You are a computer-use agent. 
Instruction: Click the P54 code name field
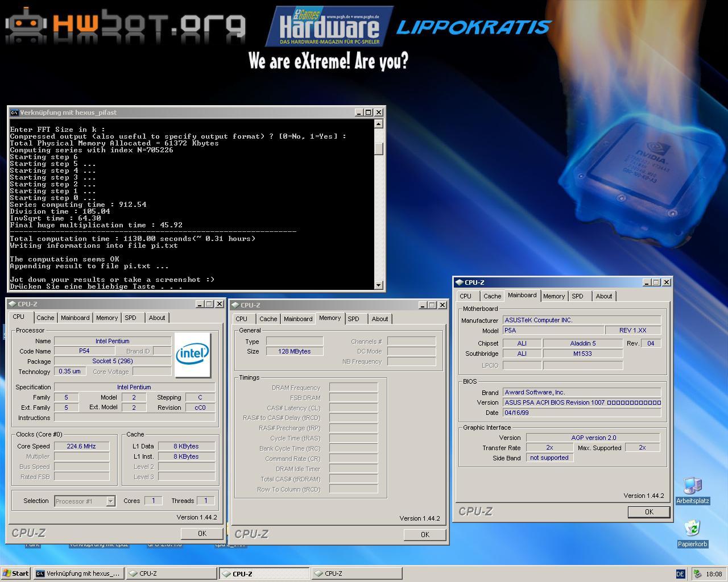coord(84,351)
